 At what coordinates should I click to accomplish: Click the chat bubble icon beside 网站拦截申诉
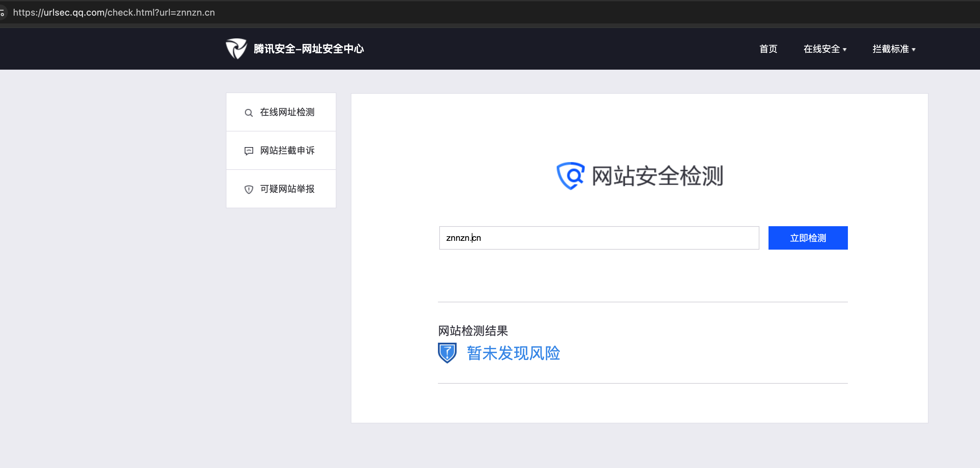tap(249, 151)
